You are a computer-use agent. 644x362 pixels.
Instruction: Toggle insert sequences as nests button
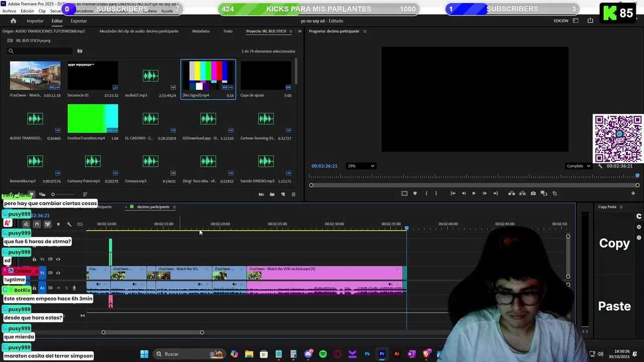(26, 224)
